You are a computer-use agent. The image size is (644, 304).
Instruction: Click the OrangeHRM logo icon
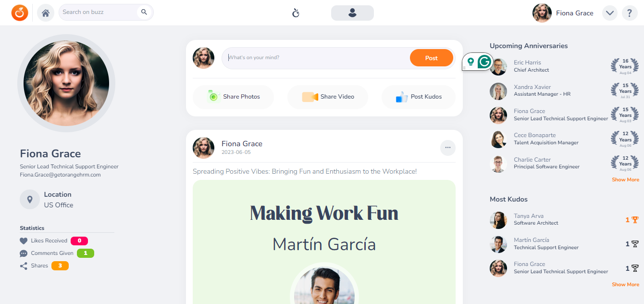coord(20,13)
